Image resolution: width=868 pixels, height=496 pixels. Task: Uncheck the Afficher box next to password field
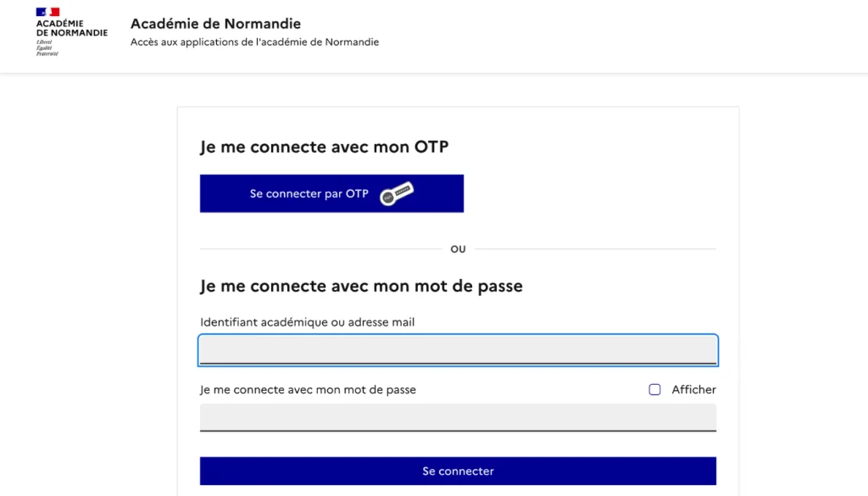pyautogui.click(x=654, y=389)
